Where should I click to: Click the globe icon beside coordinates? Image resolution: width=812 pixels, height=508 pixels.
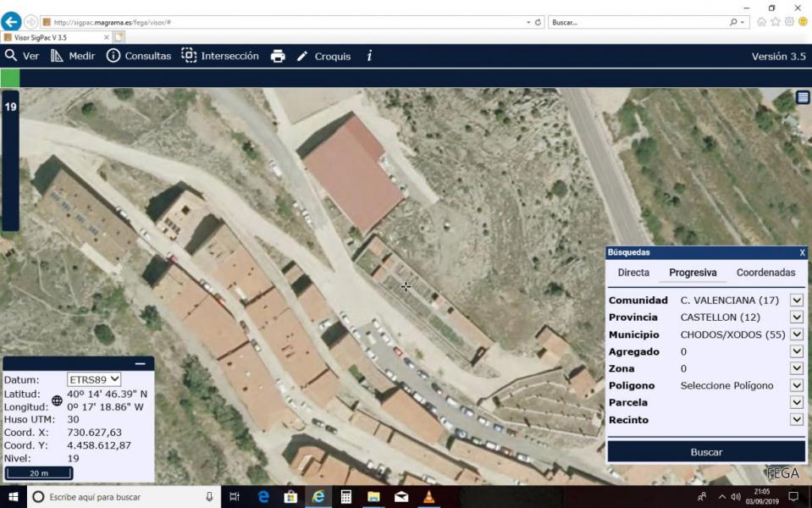click(58, 400)
